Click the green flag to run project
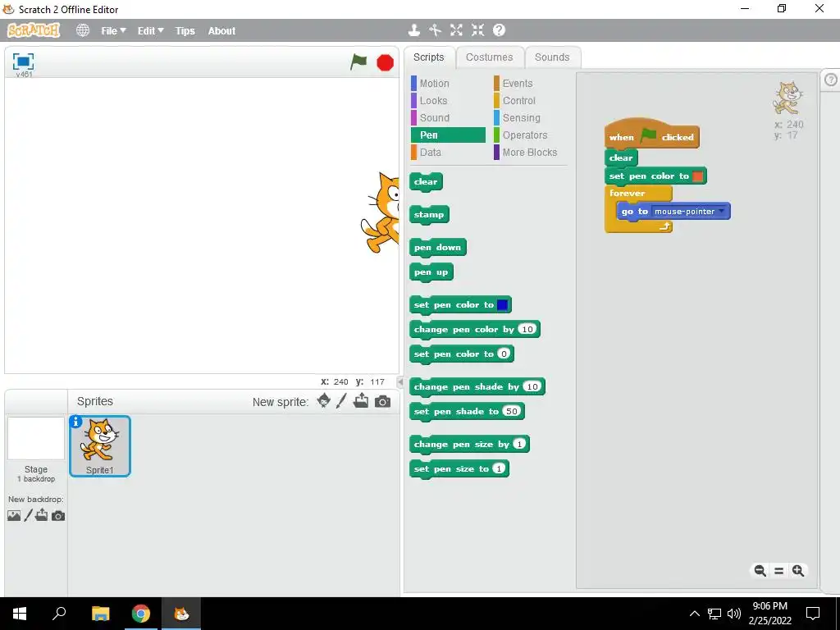 click(x=358, y=62)
